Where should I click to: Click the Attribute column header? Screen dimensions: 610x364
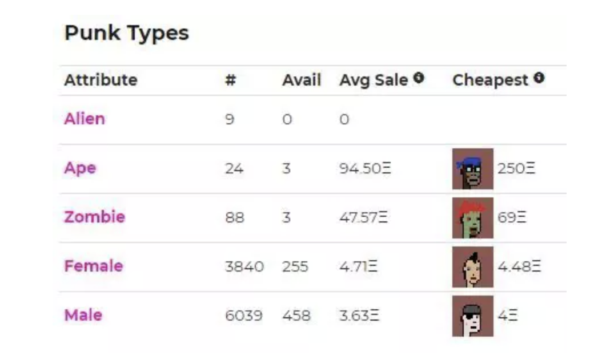(x=101, y=80)
